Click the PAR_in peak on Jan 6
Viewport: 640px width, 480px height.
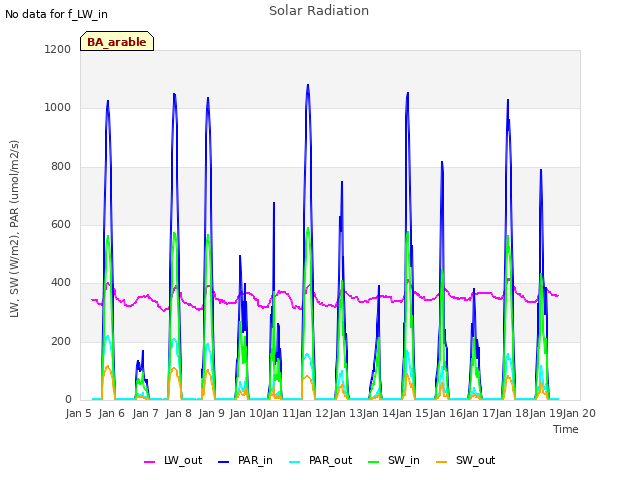pos(108,101)
